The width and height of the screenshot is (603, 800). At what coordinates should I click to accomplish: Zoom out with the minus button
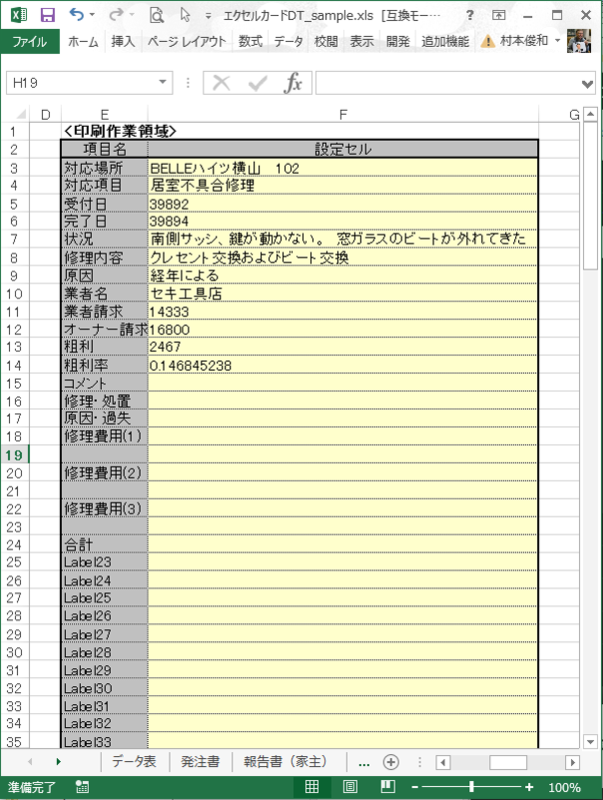415,787
